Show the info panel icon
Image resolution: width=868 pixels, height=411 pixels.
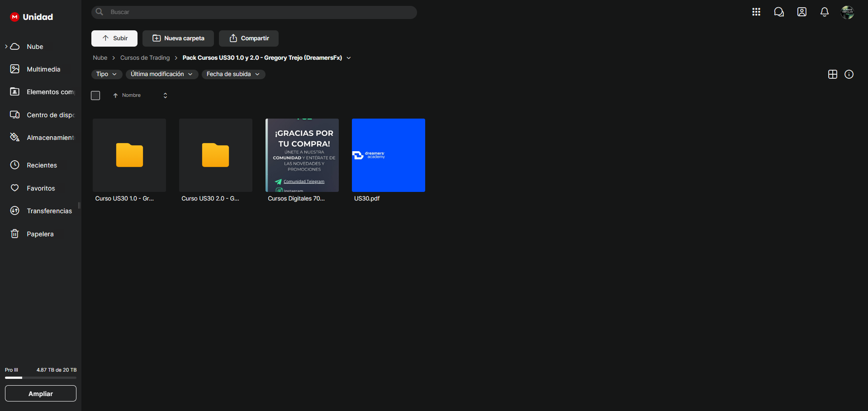tap(849, 74)
